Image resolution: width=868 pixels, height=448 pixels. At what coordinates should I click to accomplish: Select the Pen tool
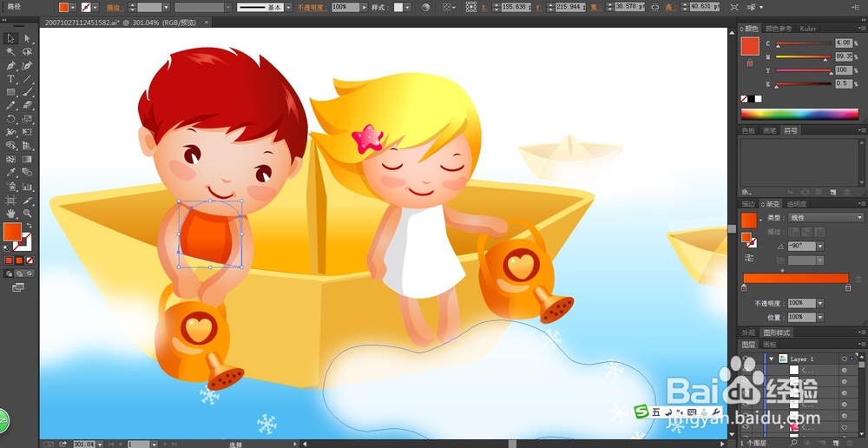coord(10,65)
